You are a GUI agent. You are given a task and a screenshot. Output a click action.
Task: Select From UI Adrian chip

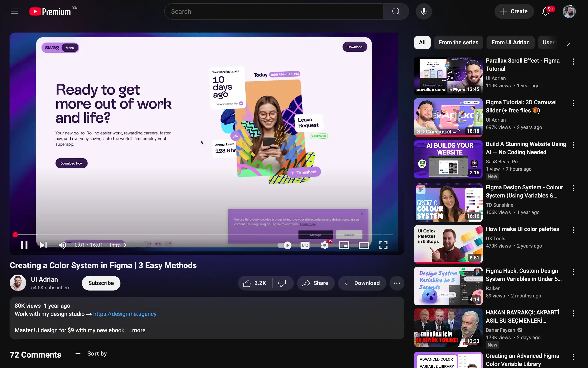pyautogui.click(x=510, y=43)
